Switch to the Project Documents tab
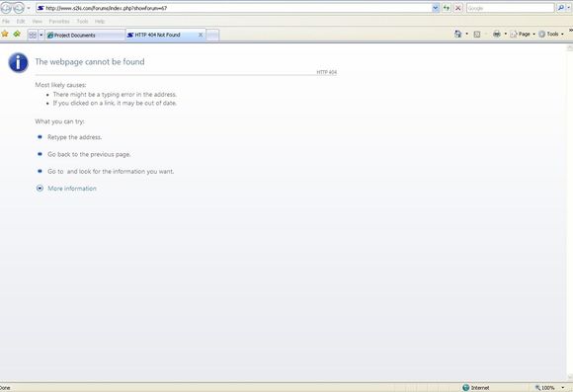The image size is (573, 392). click(x=85, y=36)
